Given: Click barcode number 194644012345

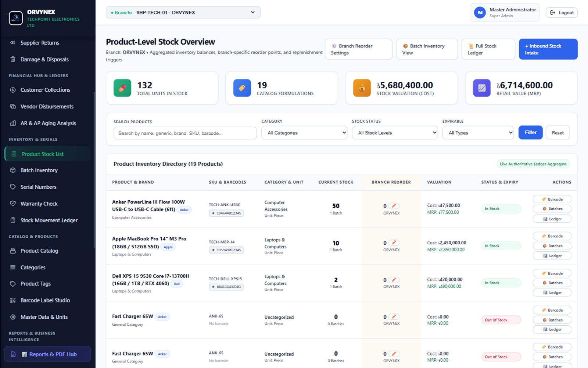Looking at the screenshot, I should click(x=226, y=213).
